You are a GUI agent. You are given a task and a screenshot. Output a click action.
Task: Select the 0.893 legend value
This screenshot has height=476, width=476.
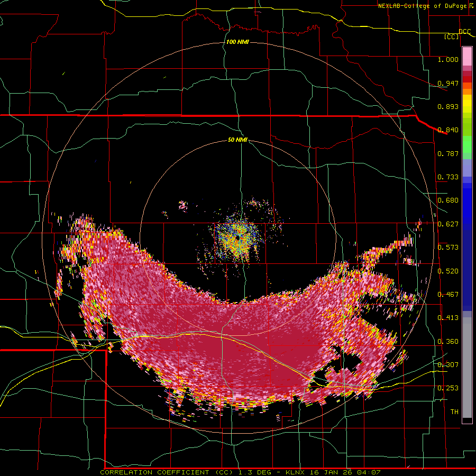pos(448,106)
